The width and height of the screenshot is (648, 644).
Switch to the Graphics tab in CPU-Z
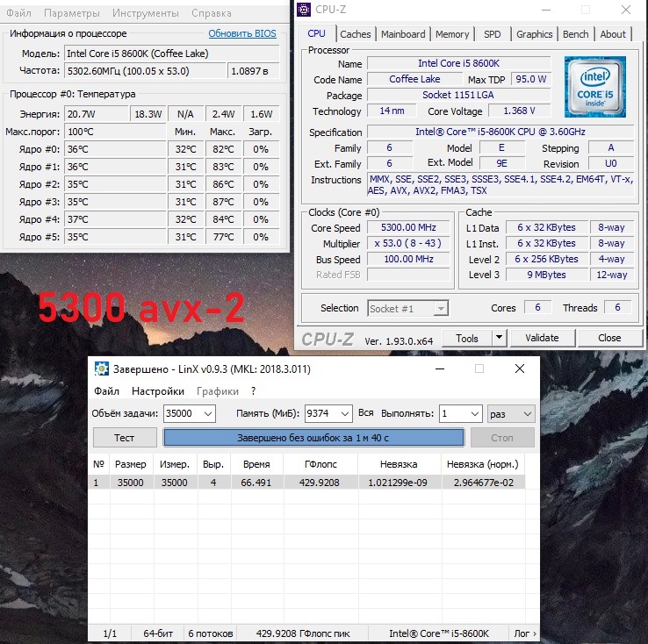[x=535, y=34]
